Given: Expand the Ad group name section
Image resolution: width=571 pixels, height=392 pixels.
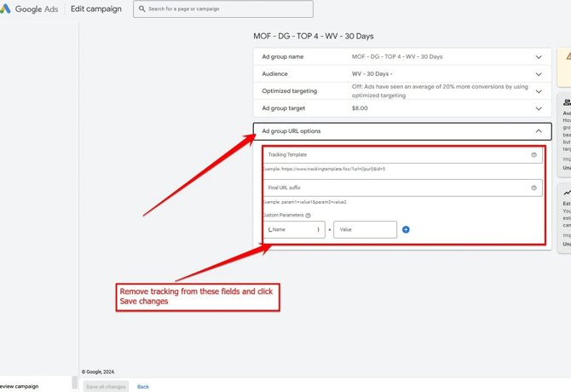Looking at the screenshot, I should click(x=538, y=57).
